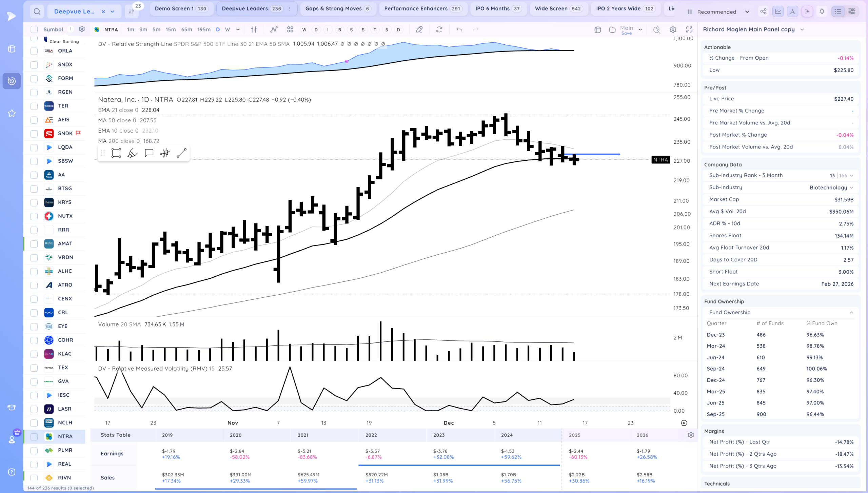Image resolution: width=868 pixels, height=493 pixels.
Task: Select the 65m timeframe
Action: tap(186, 29)
